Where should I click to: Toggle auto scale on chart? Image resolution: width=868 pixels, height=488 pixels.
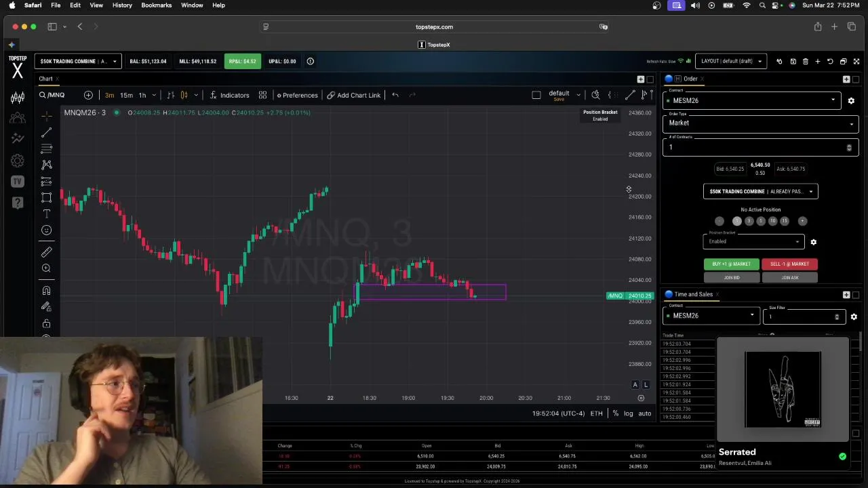pos(644,413)
